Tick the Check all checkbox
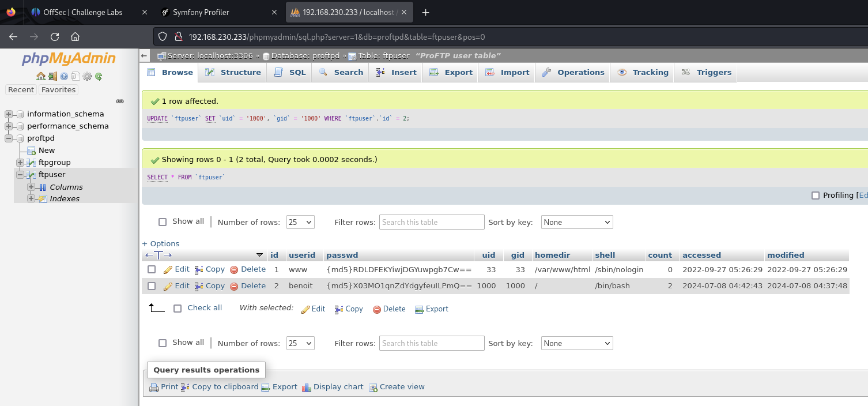Viewport: 868px width, 406px height. (178, 309)
